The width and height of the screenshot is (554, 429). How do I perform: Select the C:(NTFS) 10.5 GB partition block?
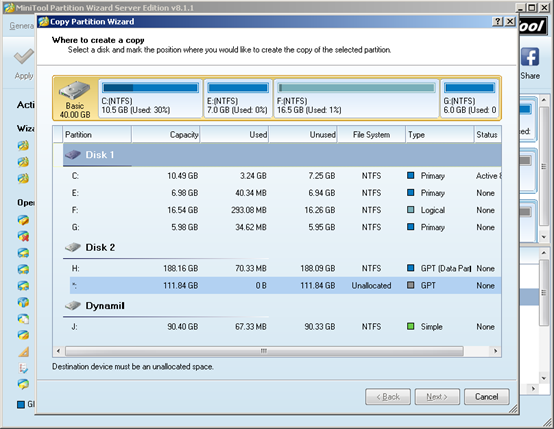[151, 98]
